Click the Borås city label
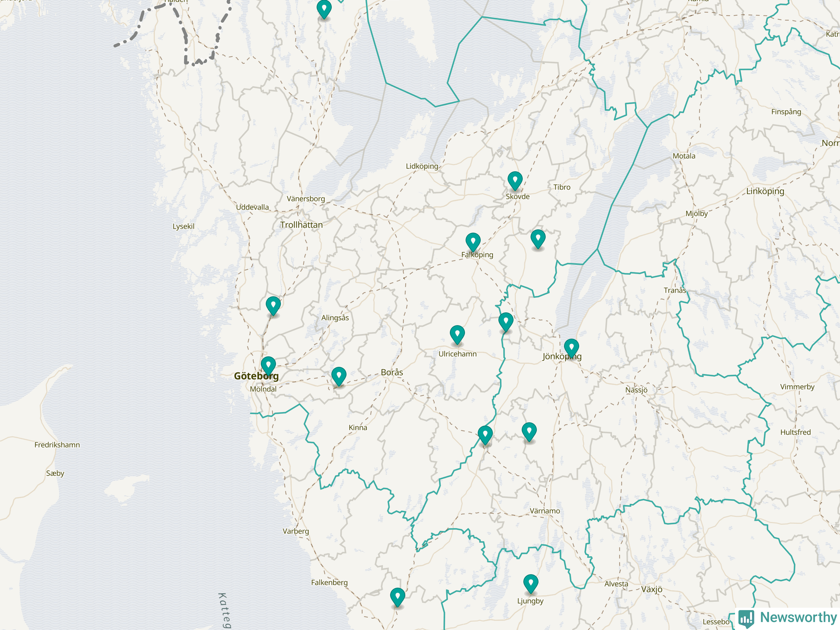Screen dimensions: 840x630 pos(391,372)
